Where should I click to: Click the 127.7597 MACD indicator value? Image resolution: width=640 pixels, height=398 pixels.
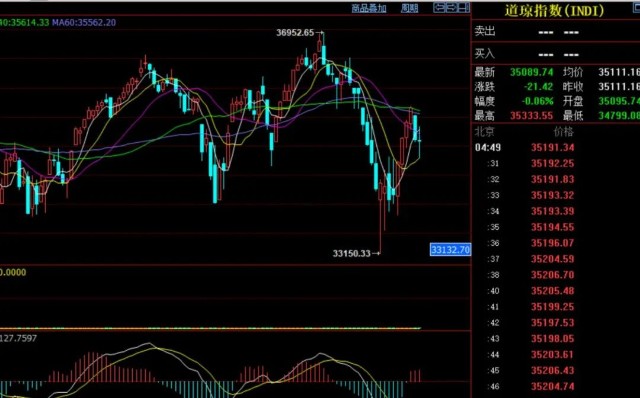tap(18, 338)
